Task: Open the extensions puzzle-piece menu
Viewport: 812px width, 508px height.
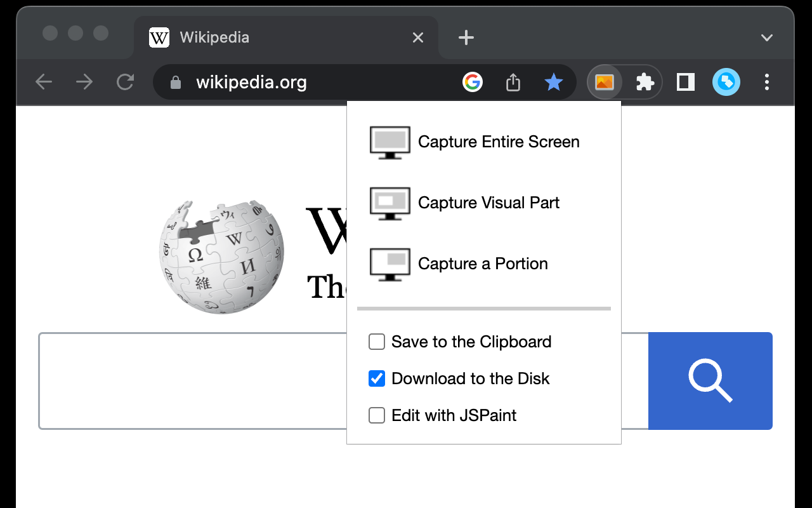Action: click(646, 82)
